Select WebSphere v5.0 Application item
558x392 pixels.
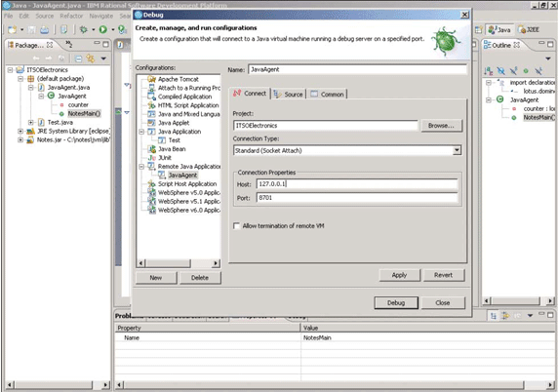tap(188, 192)
